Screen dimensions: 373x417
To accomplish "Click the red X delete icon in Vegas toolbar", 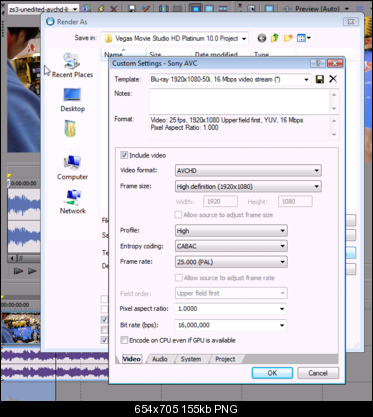I will tap(114, 9).
